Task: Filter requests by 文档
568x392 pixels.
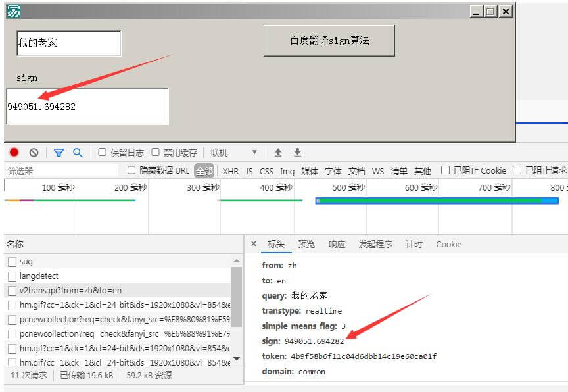Action: coord(357,171)
